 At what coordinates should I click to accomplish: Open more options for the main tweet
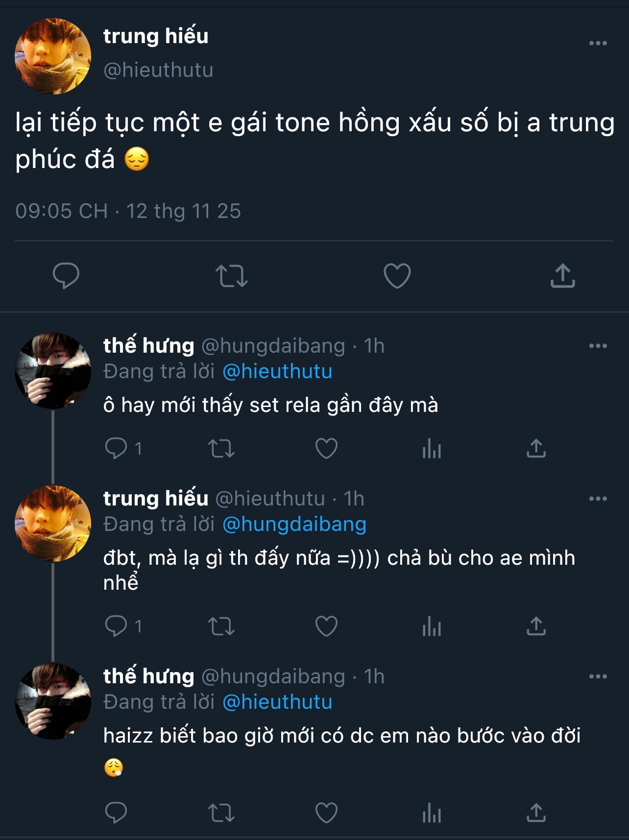tap(598, 43)
